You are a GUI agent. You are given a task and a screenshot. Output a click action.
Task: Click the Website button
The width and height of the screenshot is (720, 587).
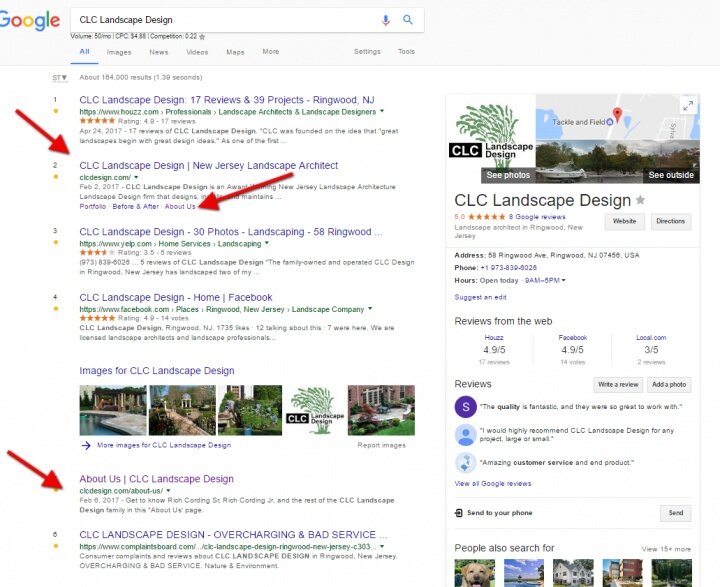coord(624,221)
